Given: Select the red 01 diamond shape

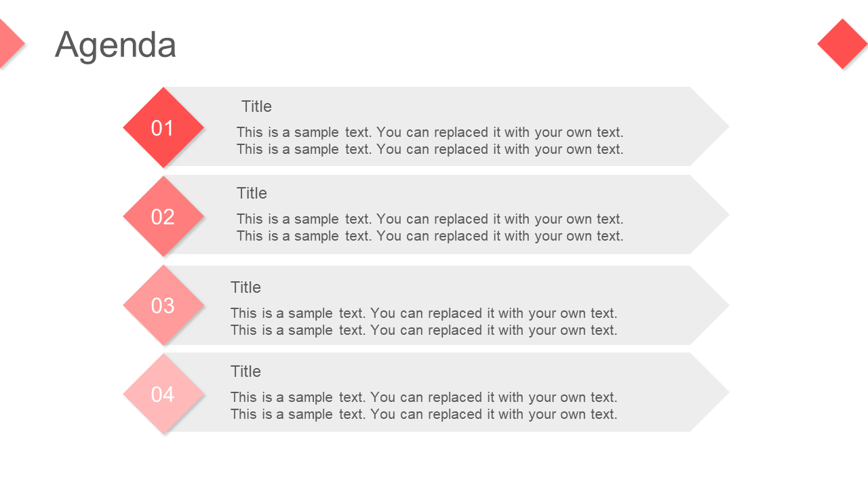Looking at the screenshot, I should pos(163,127).
